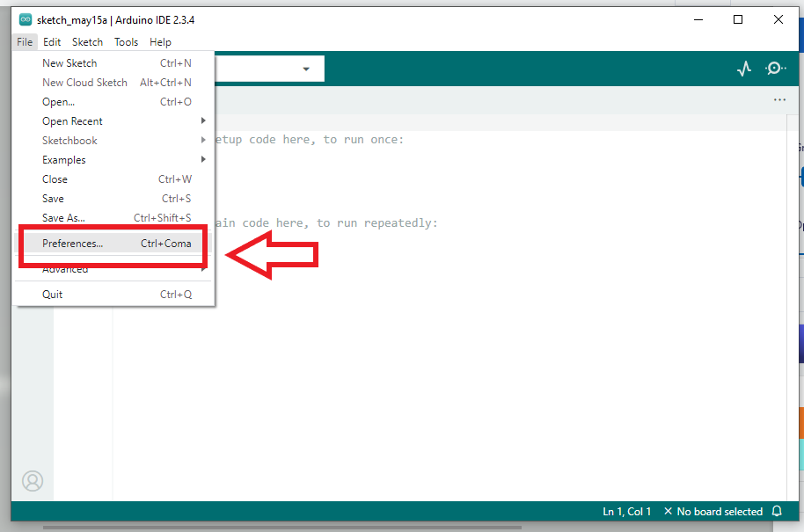This screenshot has width=804, height=532.
Task: Click No board selected in status bar
Action: point(713,512)
